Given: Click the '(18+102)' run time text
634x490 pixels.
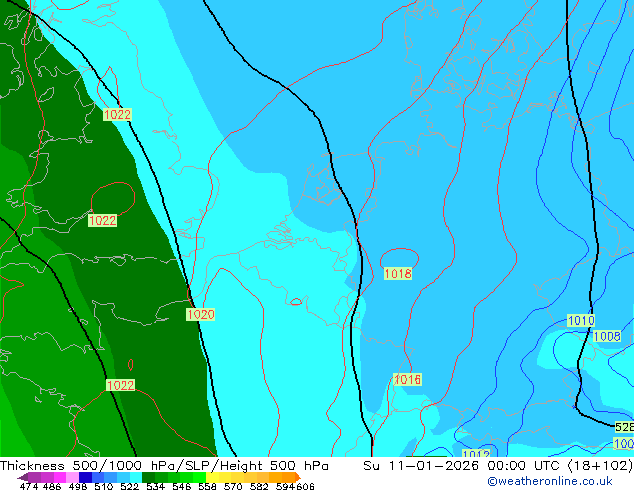Looking at the screenshot, I should [600, 466].
